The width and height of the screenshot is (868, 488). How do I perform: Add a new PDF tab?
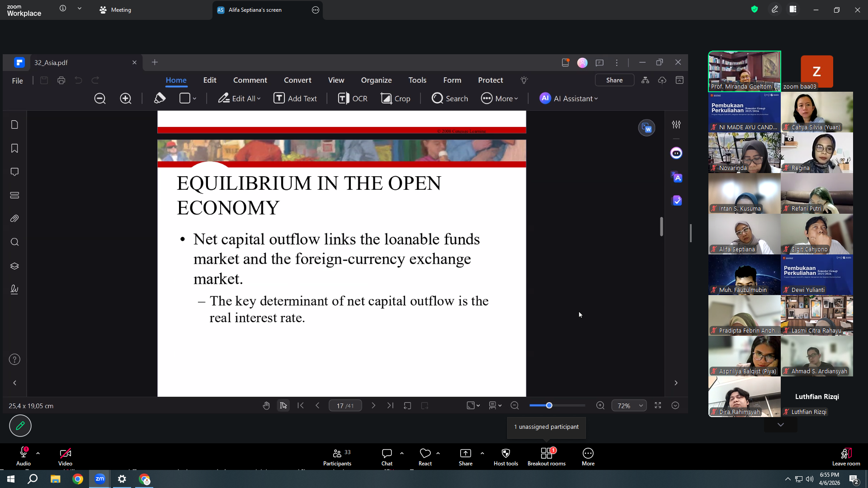pos(155,62)
